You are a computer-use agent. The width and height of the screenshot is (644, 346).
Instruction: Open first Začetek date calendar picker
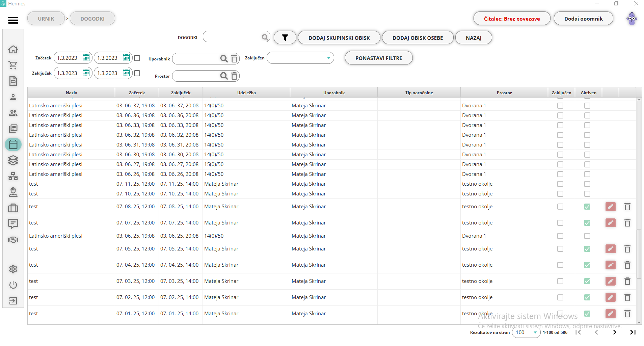pyautogui.click(x=86, y=58)
